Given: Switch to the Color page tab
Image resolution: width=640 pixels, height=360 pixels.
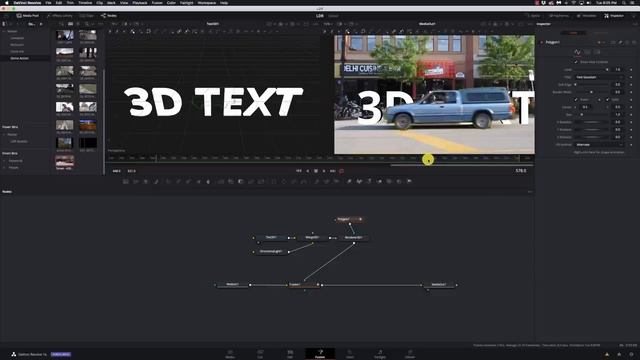Looking at the screenshot, I should click(350, 354).
